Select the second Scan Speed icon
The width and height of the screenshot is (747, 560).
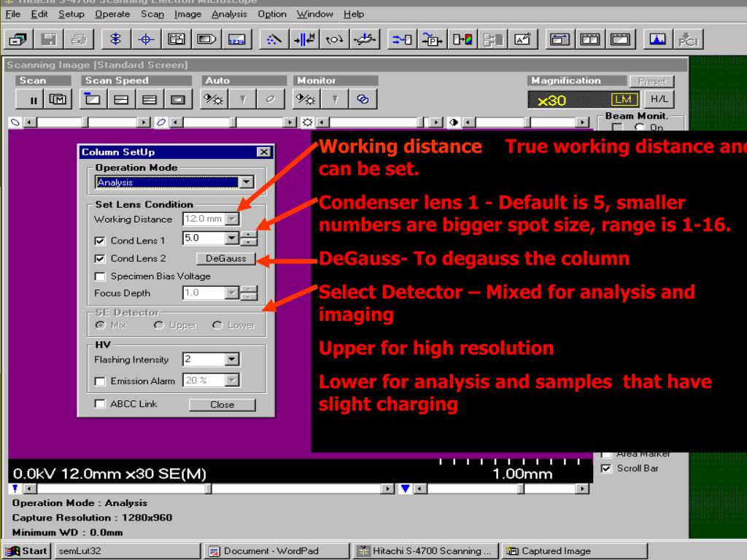point(121,99)
